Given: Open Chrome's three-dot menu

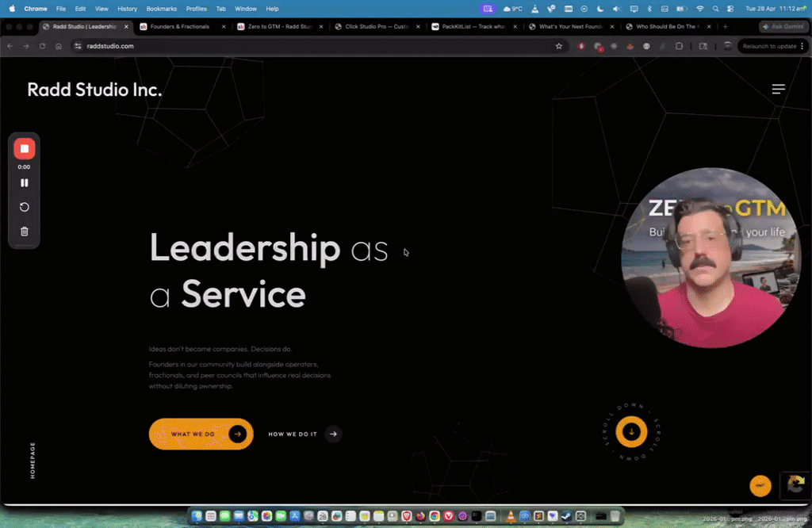Looking at the screenshot, I should [802, 46].
